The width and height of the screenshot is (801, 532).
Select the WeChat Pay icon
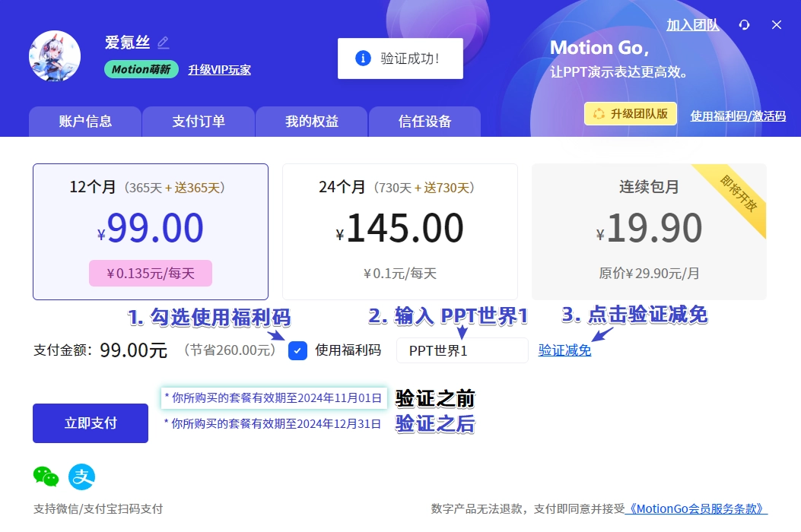tap(47, 477)
